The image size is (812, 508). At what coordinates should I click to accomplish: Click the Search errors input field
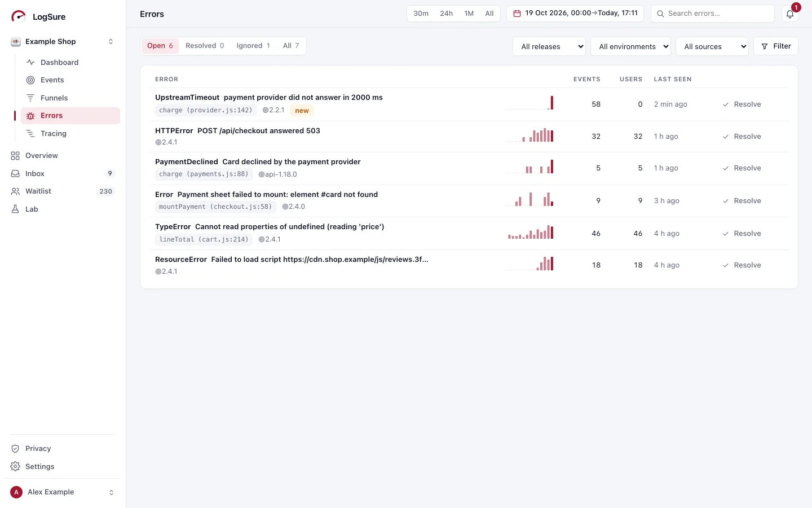pos(713,14)
